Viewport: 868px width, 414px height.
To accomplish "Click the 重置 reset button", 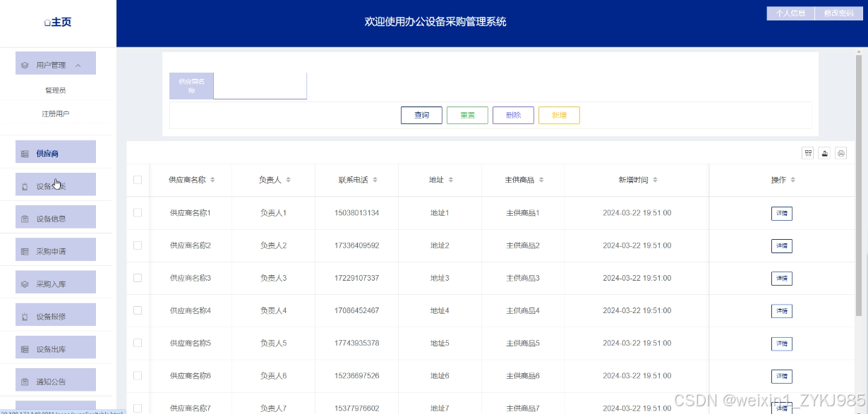I will pyautogui.click(x=467, y=115).
